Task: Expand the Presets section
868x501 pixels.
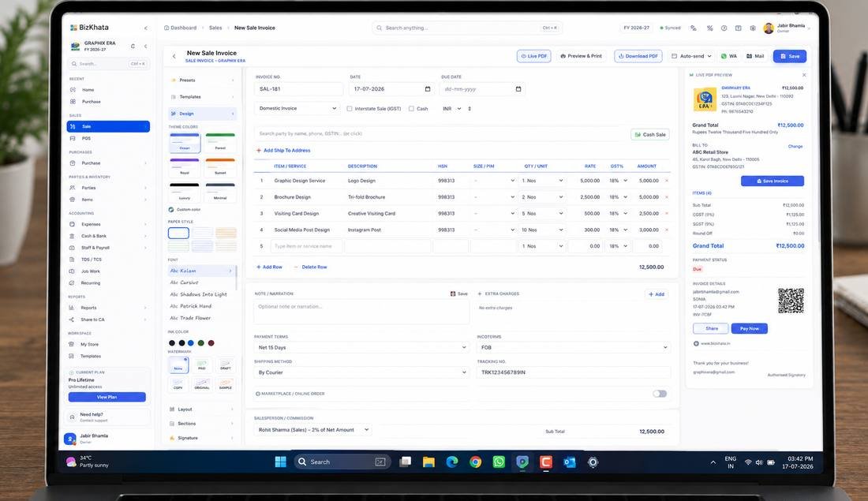Action: coord(202,80)
